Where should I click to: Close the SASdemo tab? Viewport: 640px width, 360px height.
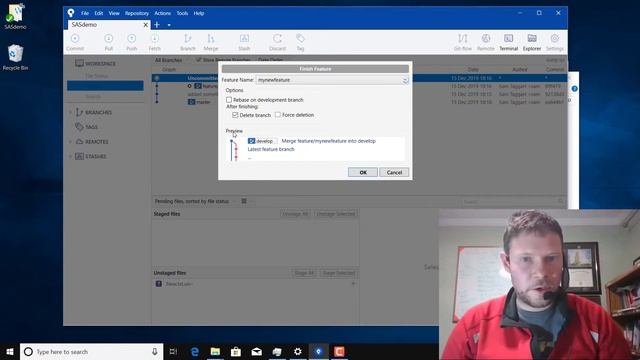click(145, 25)
